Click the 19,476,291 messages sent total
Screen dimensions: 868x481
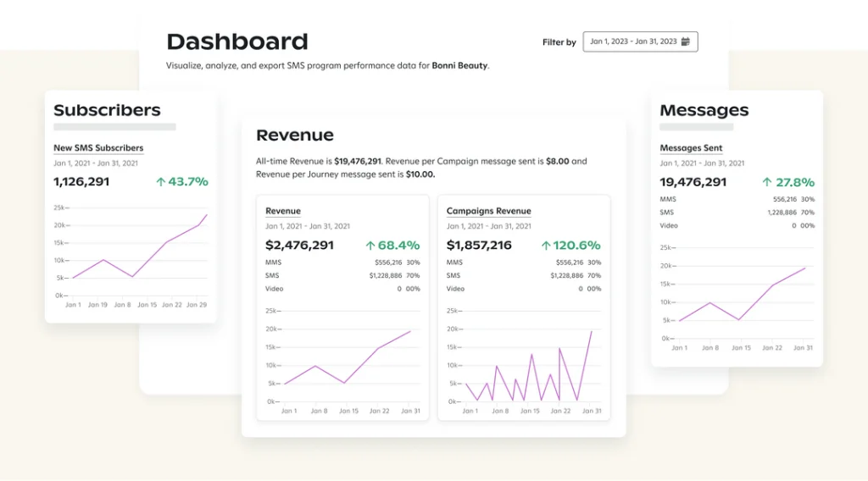tap(693, 182)
